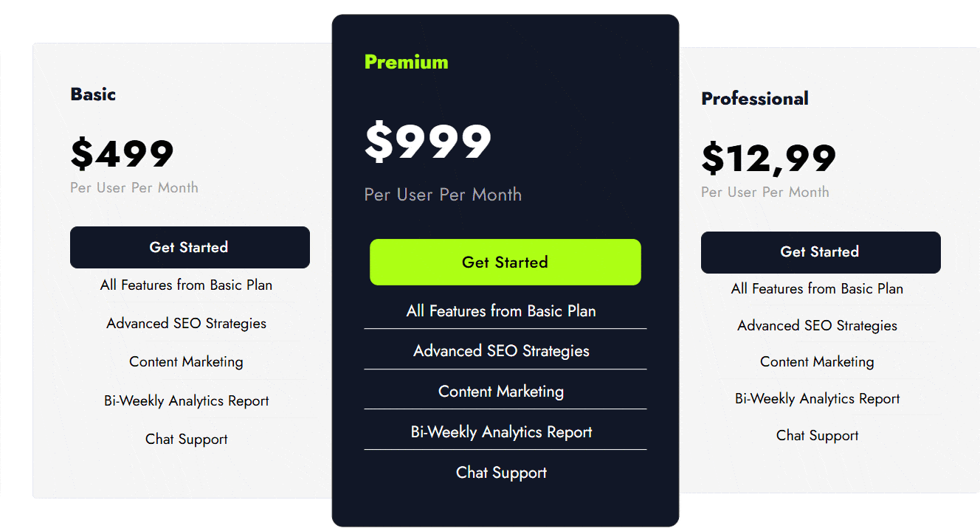The height and width of the screenshot is (528, 980).
Task: Click All Features from Basic Plan in Premium
Action: click(501, 311)
